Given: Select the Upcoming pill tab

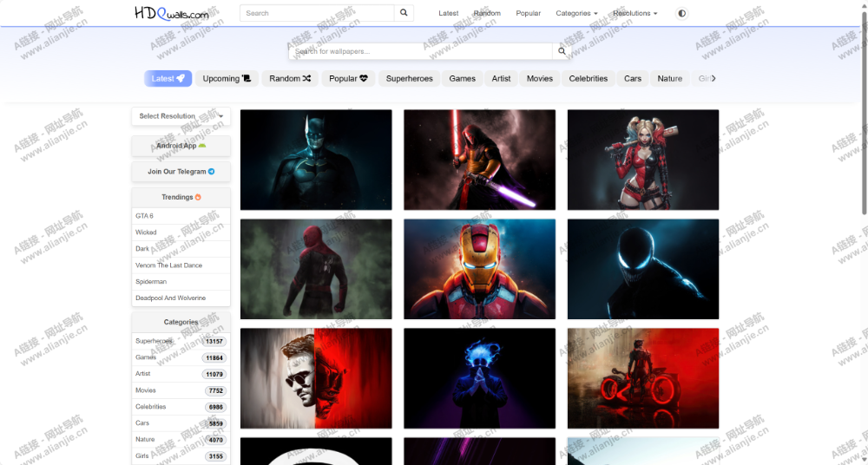Looking at the screenshot, I should click(227, 79).
